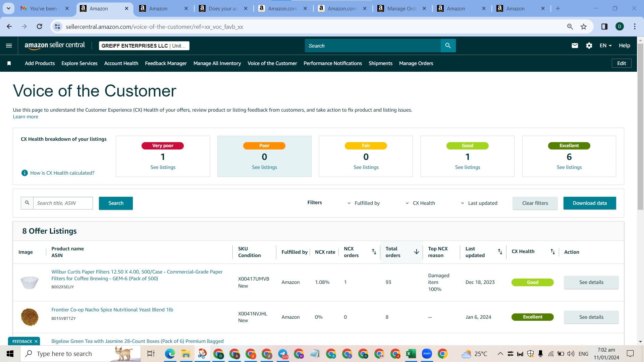Click the page vertical scrollbar
This screenshot has width=644, height=362.
(x=640, y=127)
